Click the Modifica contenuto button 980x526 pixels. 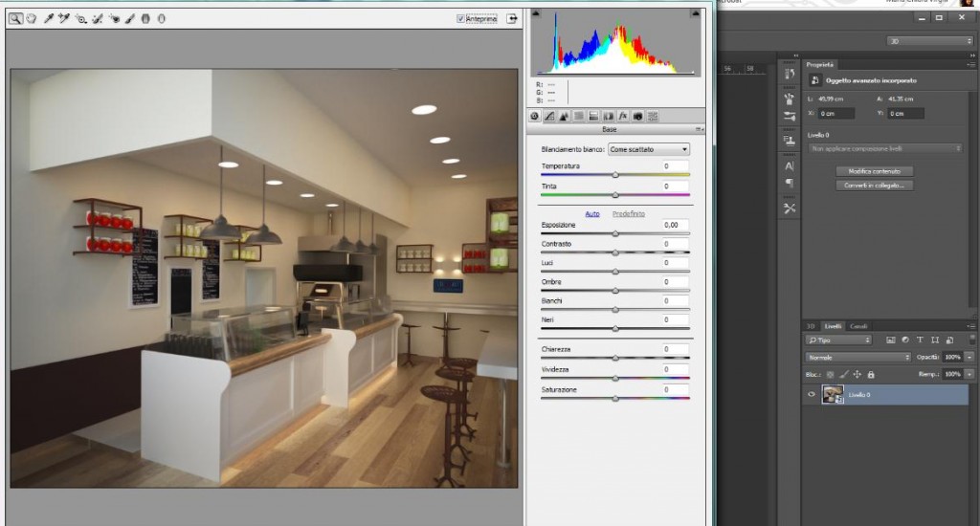click(875, 171)
